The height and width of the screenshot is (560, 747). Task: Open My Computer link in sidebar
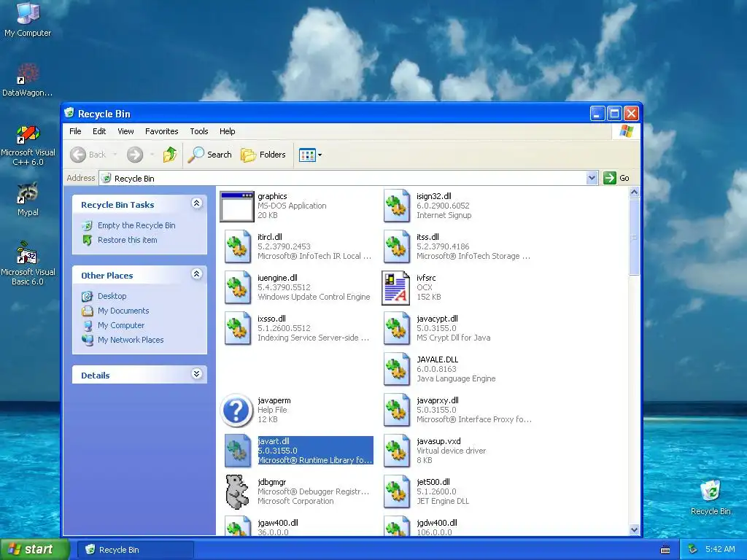(x=121, y=325)
